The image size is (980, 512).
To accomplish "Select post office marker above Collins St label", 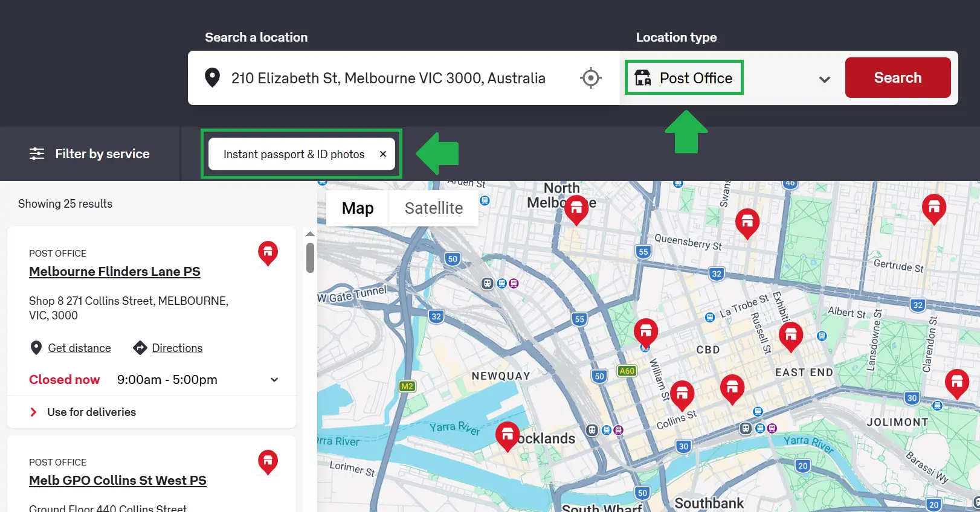I will (732, 389).
